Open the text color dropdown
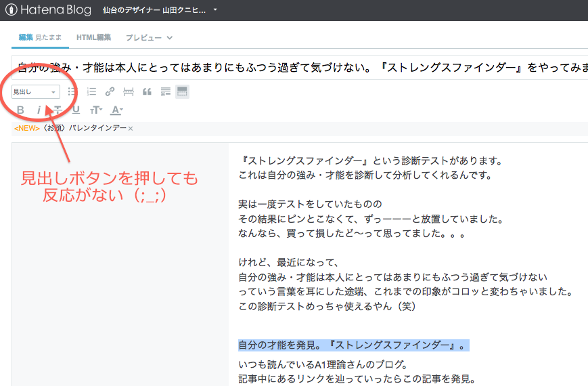 point(116,110)
